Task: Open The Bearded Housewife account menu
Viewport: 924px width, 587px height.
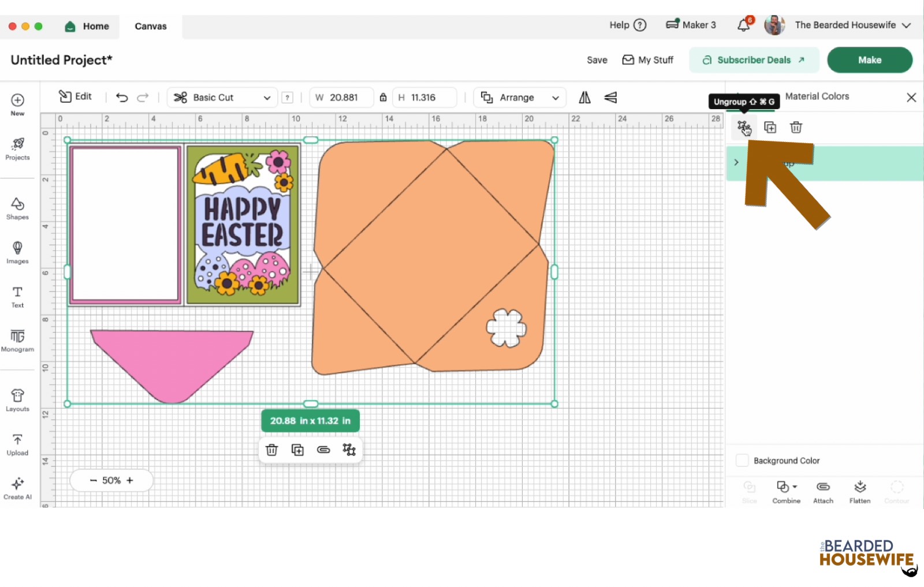Action: click(852, 25)
